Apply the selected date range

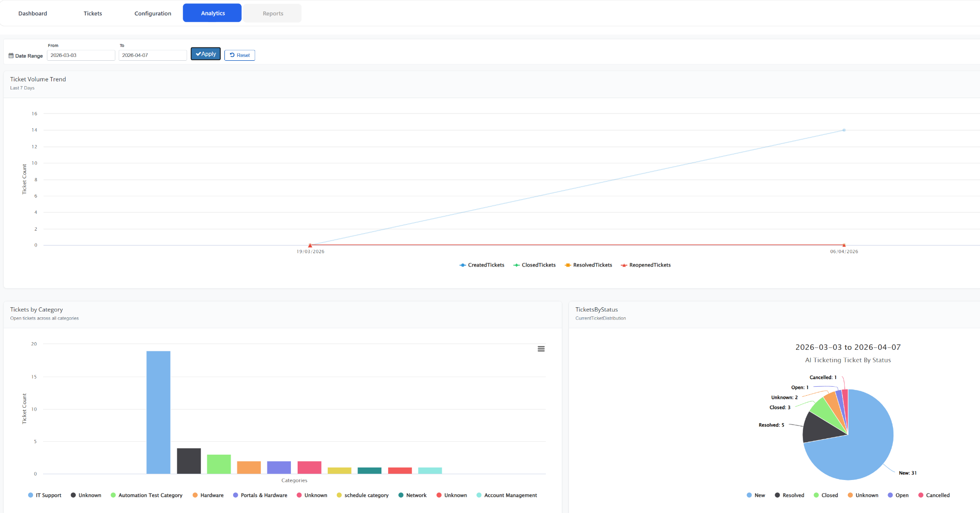pyautogui.click(x=205, y=54)
